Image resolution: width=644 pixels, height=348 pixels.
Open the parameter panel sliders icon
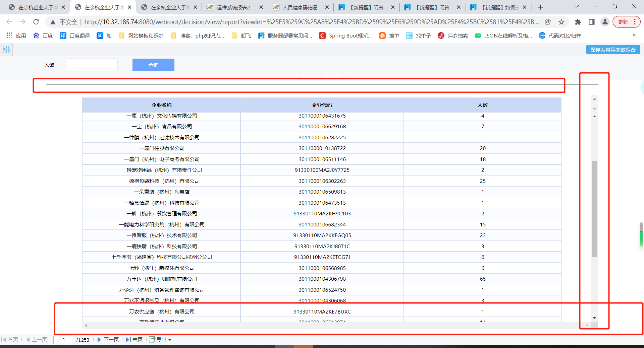pos(6,50)
